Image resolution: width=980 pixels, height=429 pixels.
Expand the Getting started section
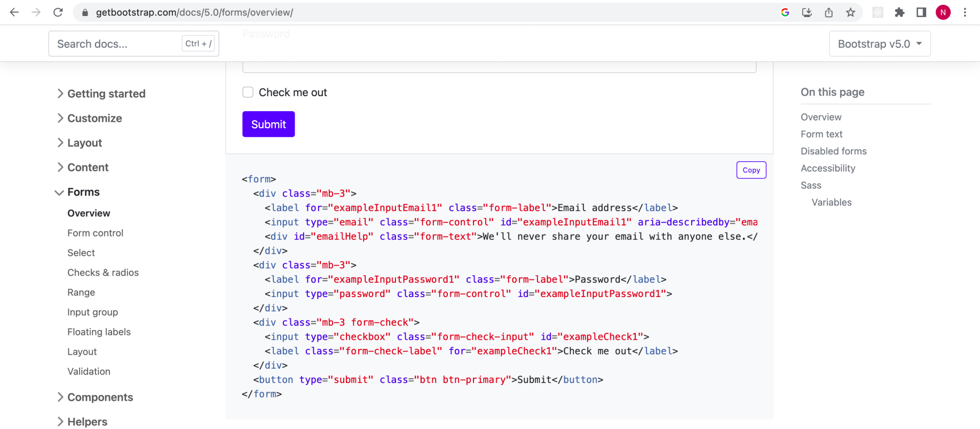click(106, 94)
